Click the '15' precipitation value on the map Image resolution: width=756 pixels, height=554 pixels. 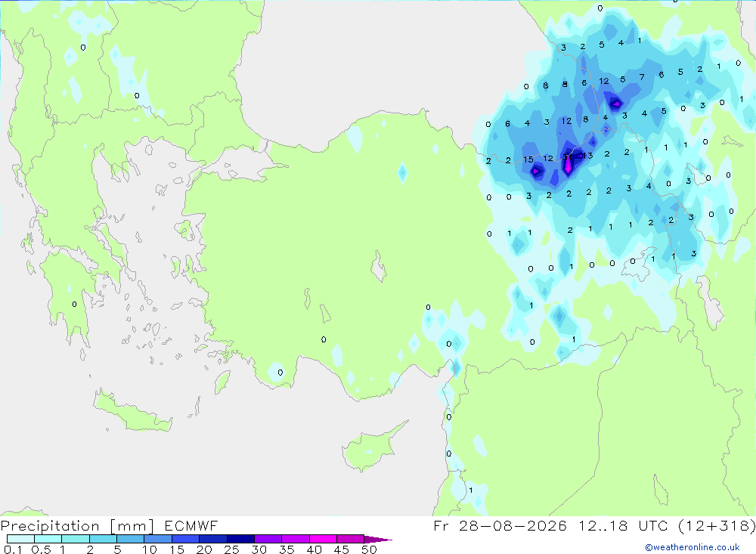528,159
